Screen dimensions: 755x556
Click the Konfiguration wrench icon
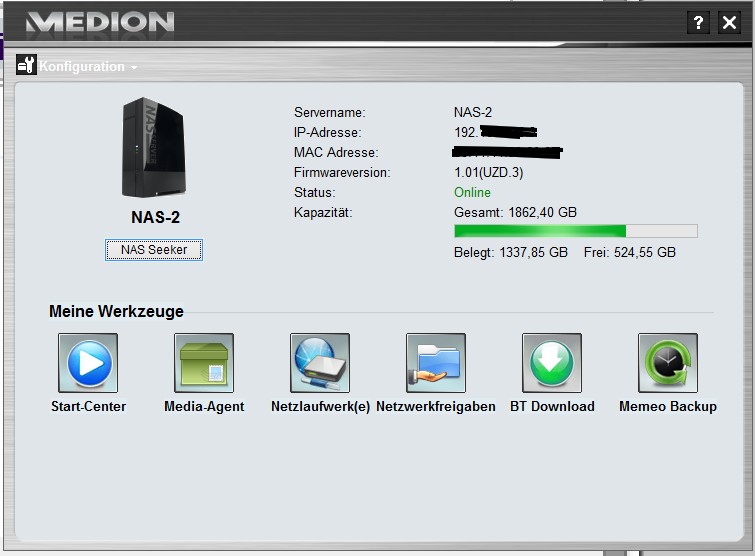coord(26,65)
